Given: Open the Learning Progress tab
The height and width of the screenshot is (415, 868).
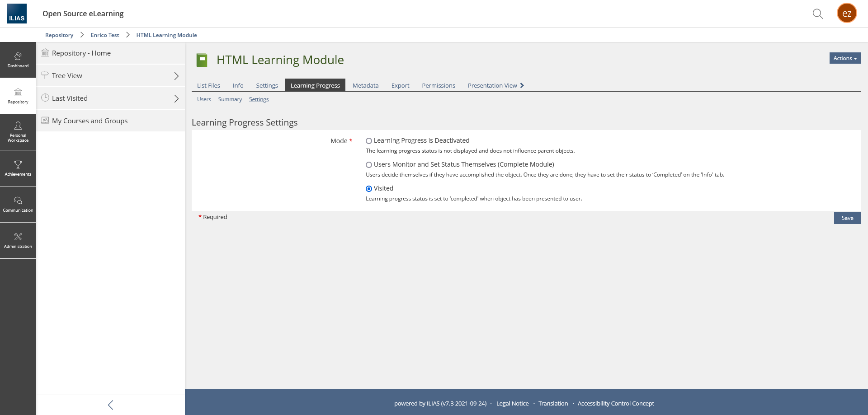Looking at the screenshot, I should click(315, 85).
